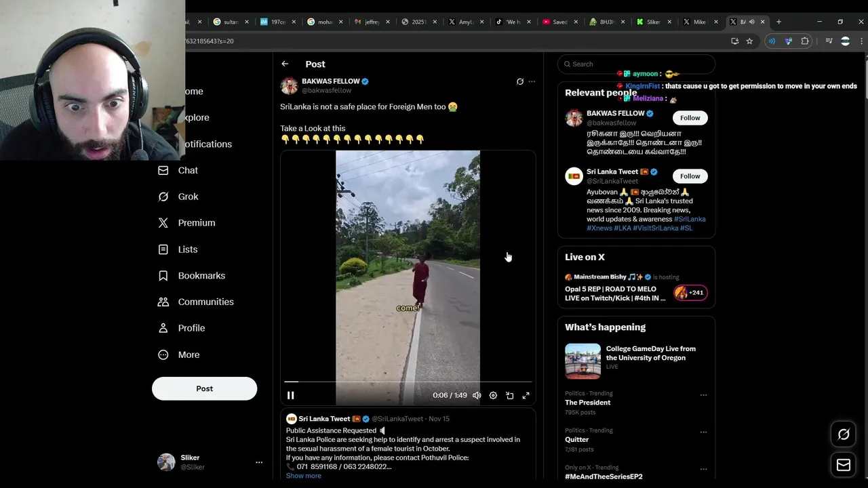Click the Lists icon in sidebar
The image size is (868, 488).
(163, 249)
